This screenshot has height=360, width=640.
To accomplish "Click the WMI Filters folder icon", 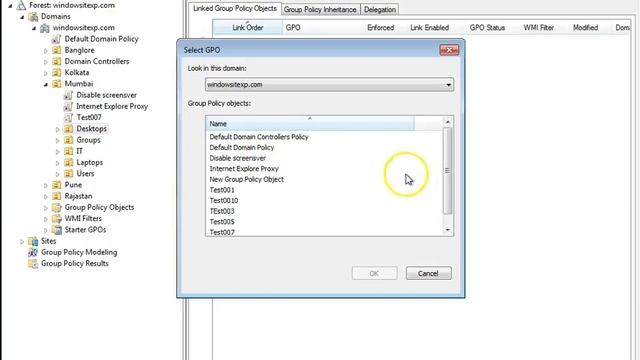I will [57, 219].
